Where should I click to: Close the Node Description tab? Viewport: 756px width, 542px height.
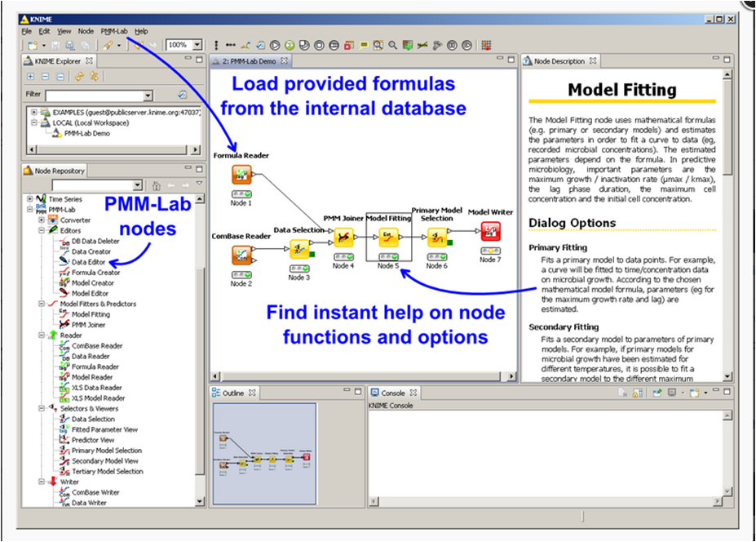[593, 61]
